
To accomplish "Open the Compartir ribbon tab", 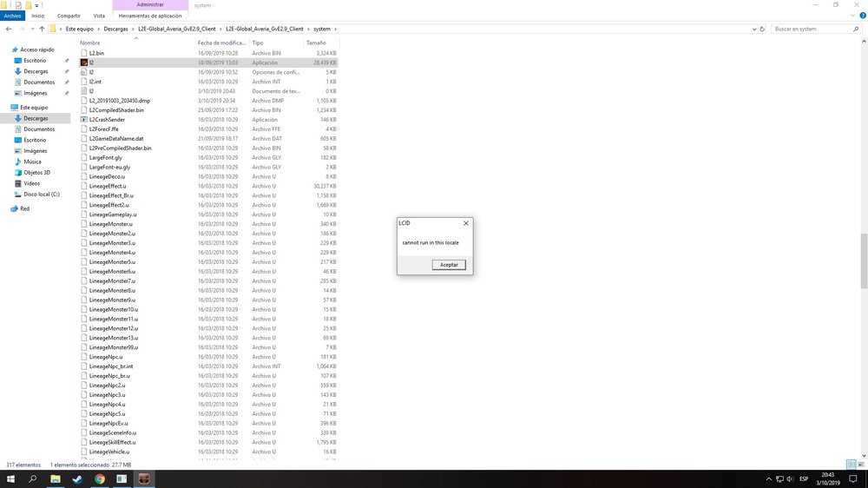I will point(69,16).
